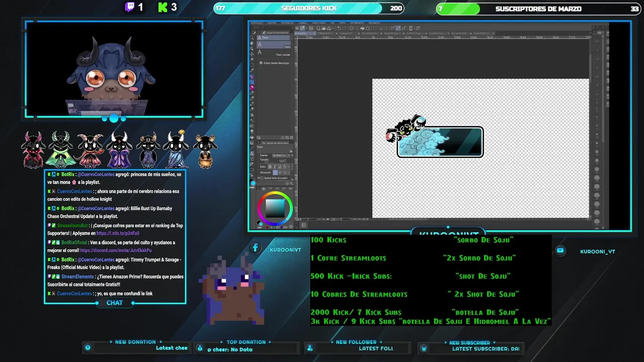Screen dimensions: 644x362
Task: Click the avatar webcam preview
Action: (114, 69)
